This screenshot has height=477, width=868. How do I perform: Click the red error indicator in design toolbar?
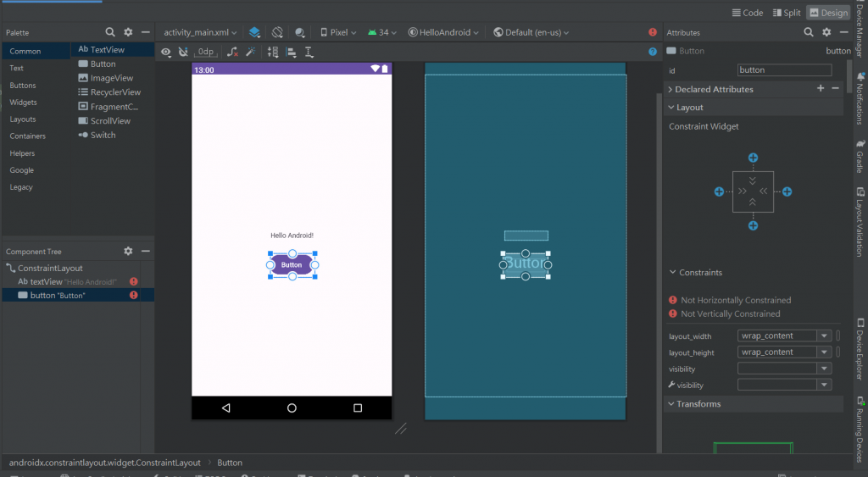click(x=653, y=32)
